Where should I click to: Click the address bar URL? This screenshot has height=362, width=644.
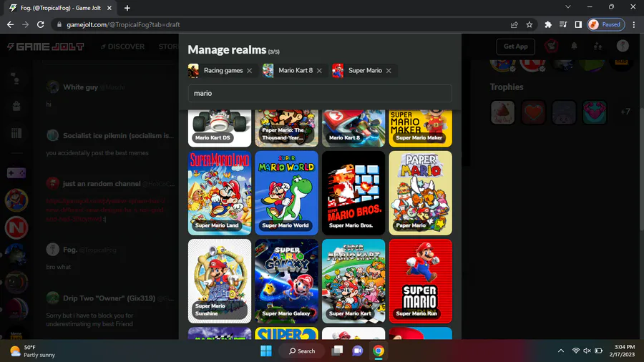123,24
